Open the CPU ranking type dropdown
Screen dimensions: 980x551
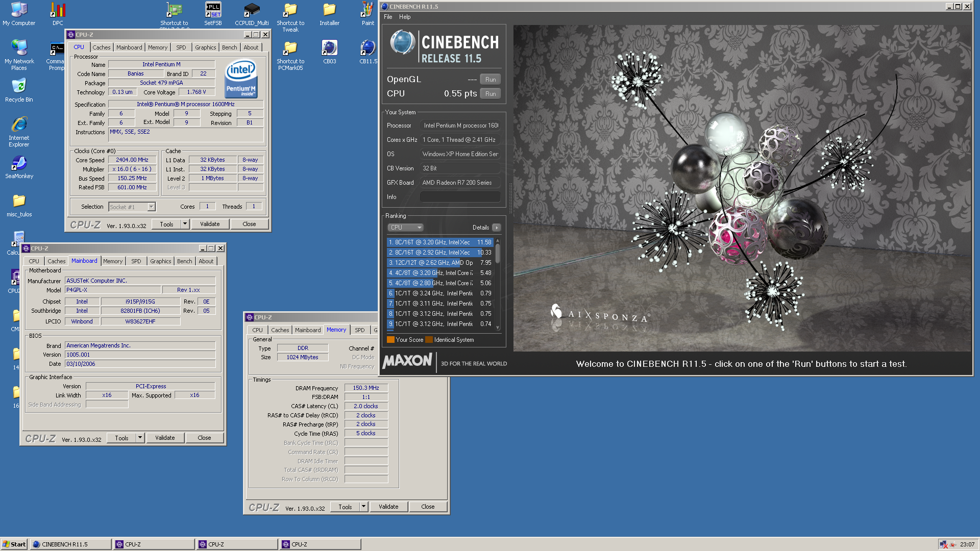(406, 228)
